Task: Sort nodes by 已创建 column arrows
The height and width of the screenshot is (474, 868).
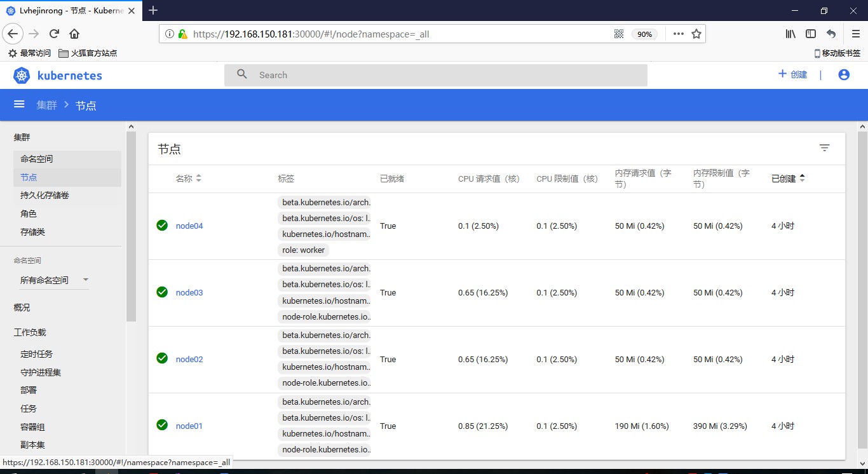Action: [x=802, y=179]
